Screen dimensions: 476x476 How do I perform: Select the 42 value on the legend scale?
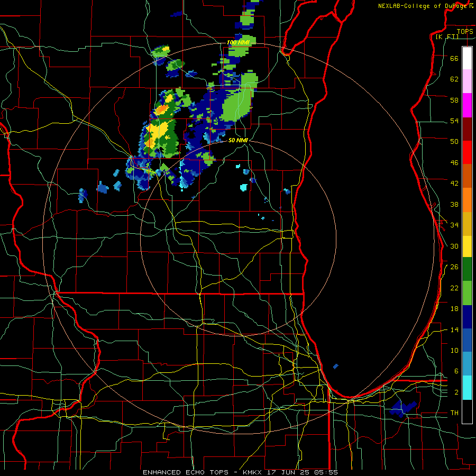coord(454,183)
